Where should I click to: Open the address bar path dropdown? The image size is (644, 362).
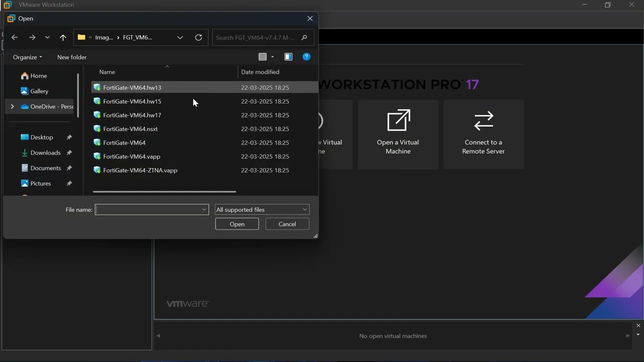point(180,37)
